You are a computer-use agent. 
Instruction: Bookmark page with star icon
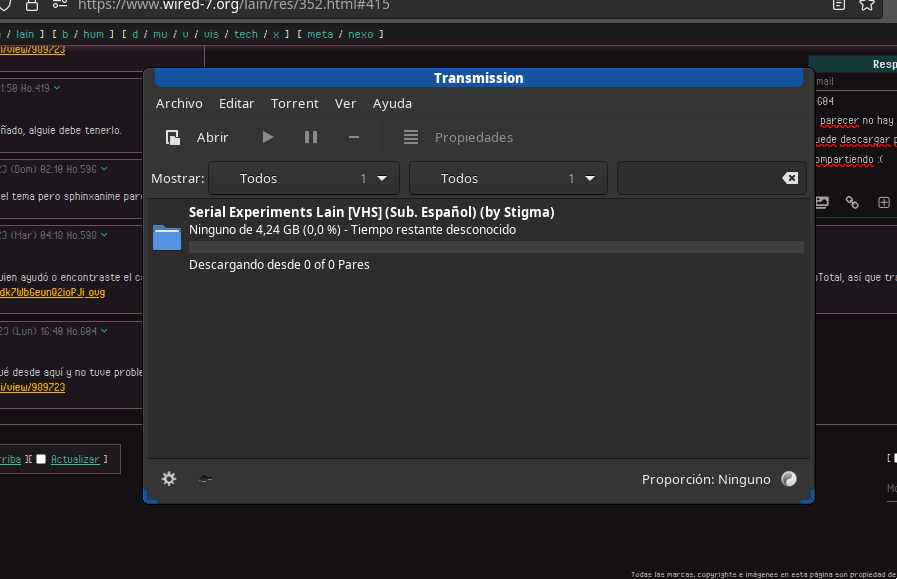867,5
